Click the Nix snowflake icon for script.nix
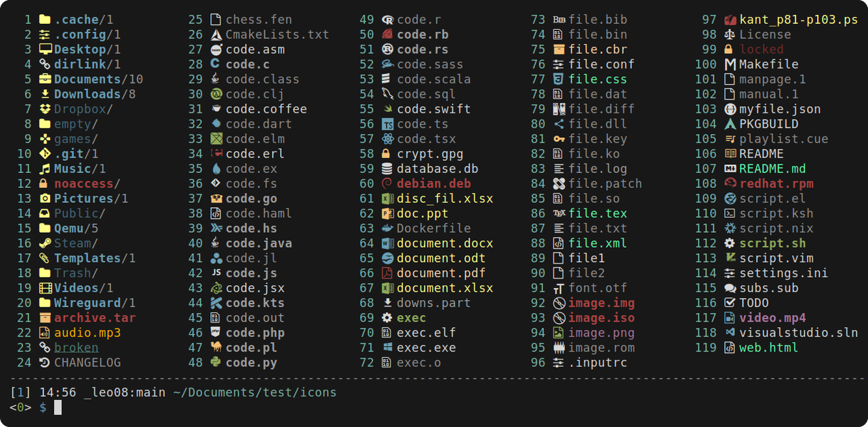Screen dimensions: 868x427 [730, 229]
